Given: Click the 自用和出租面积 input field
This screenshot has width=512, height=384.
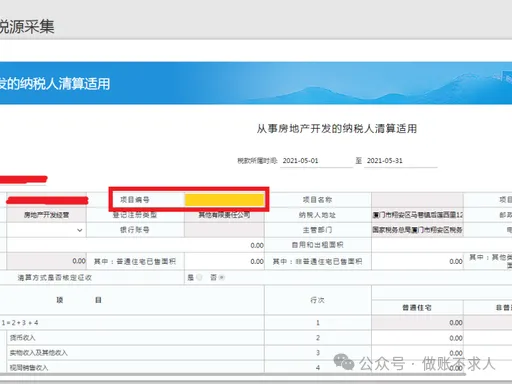Looking at the screenshot, I should (x=442, y=245).
